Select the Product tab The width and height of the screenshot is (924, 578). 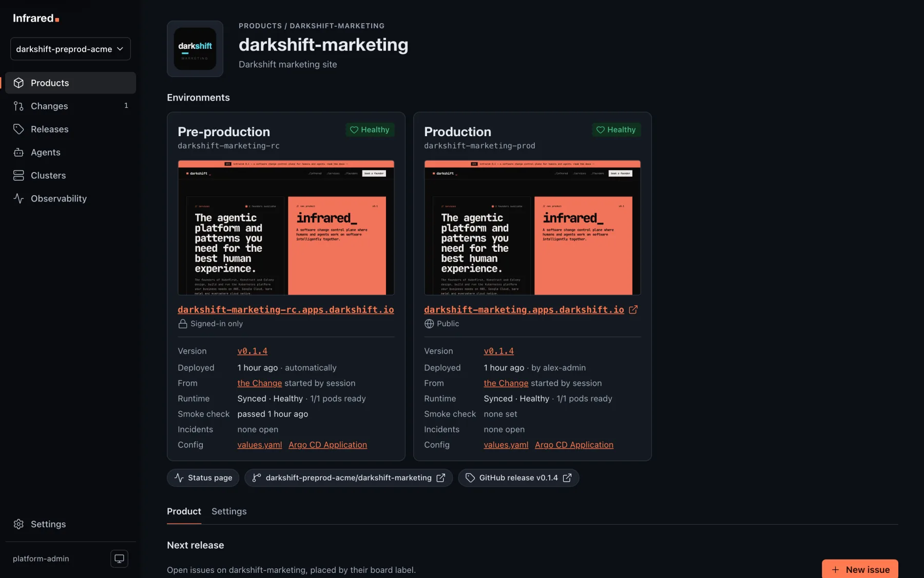184,511
